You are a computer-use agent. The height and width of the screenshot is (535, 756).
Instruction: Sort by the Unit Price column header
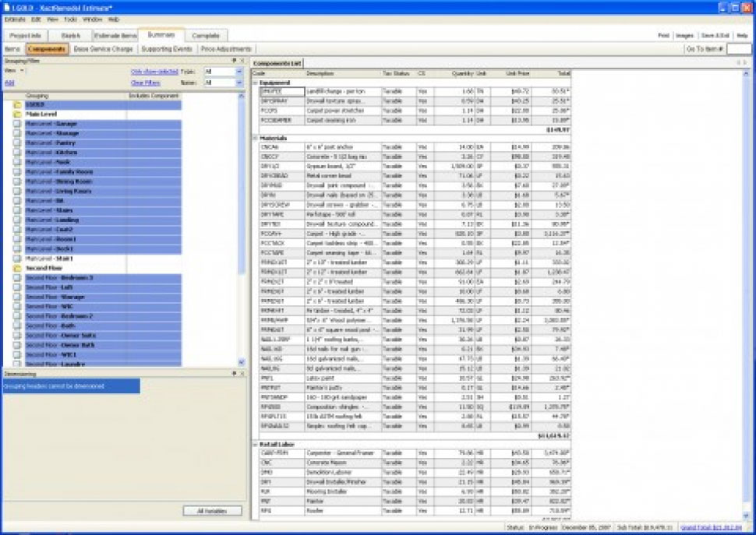point(510,74)
